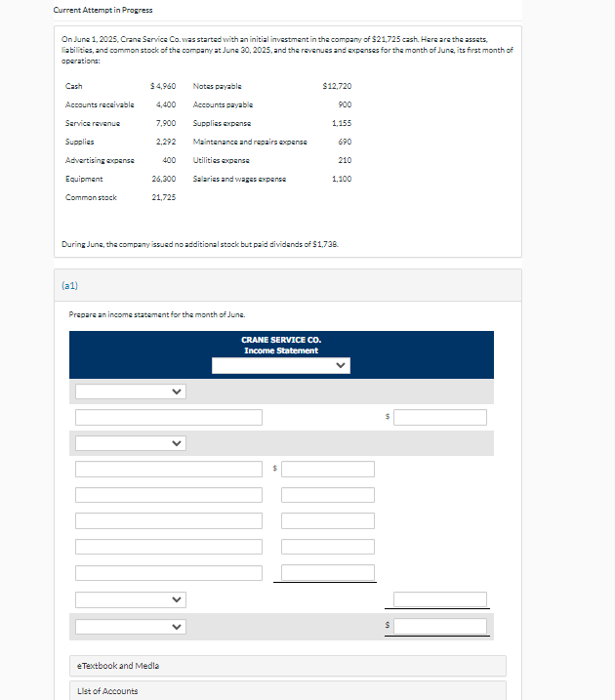Click the $4,960 cash value
This screenshot has width=615, height=700.
click(x=163, y=86)
